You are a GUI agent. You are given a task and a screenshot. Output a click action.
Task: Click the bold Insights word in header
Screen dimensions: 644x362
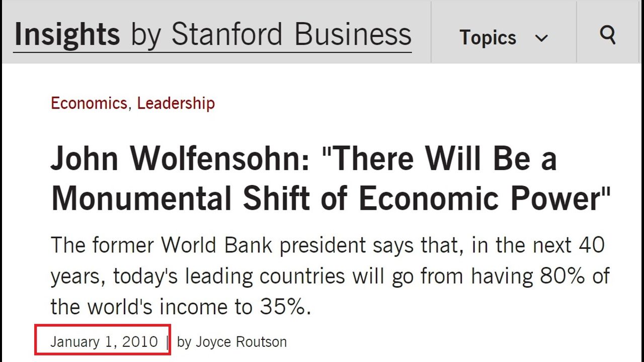67,34
